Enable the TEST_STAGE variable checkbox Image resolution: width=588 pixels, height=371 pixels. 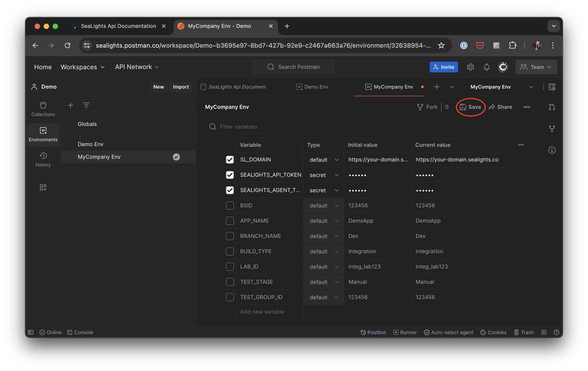click(x=229, y=282)
